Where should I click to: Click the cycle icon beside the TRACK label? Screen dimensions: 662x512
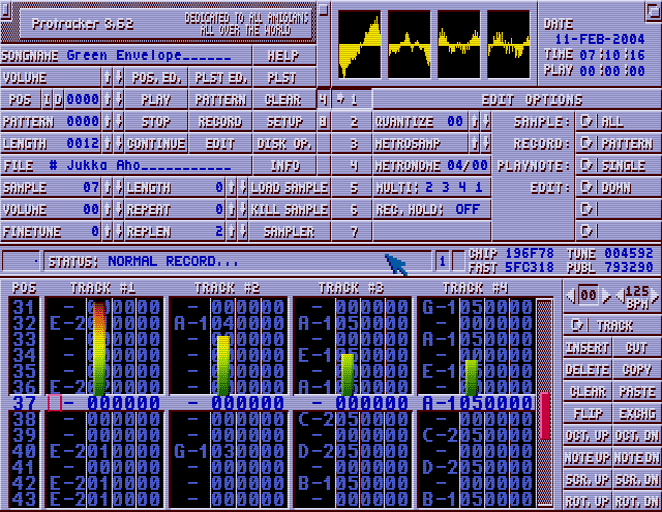(x=577, y=326)
